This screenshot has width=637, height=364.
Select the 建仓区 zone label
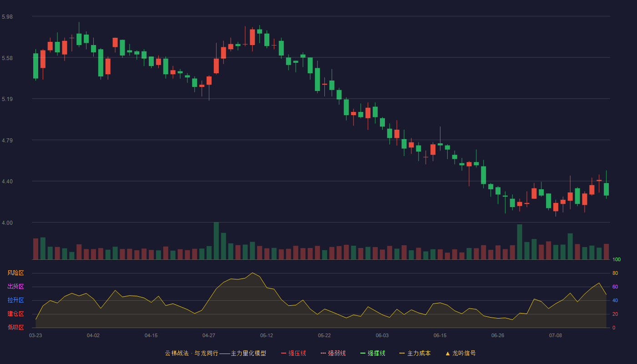click(x=15, y=314)
